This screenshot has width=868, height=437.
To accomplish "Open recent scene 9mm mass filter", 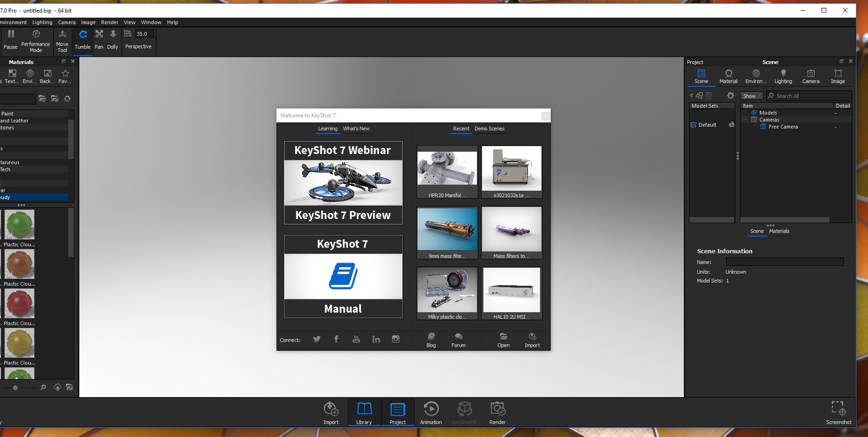I will (447, 233).
